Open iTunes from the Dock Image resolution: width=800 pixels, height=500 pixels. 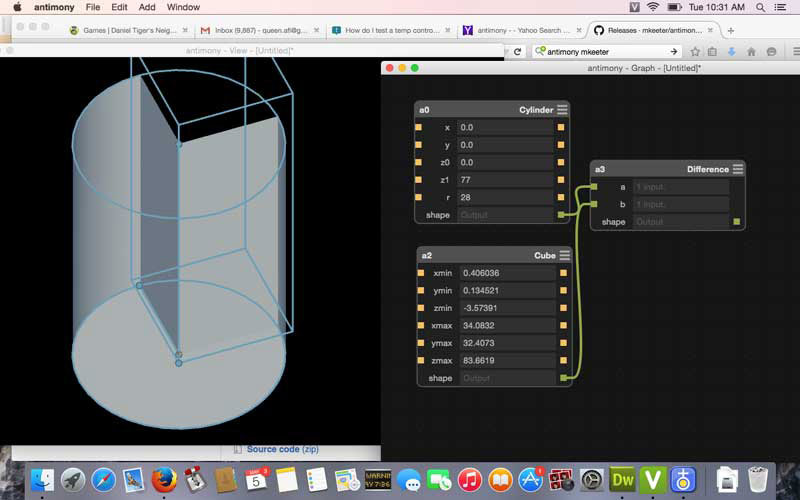coord(470,481)
